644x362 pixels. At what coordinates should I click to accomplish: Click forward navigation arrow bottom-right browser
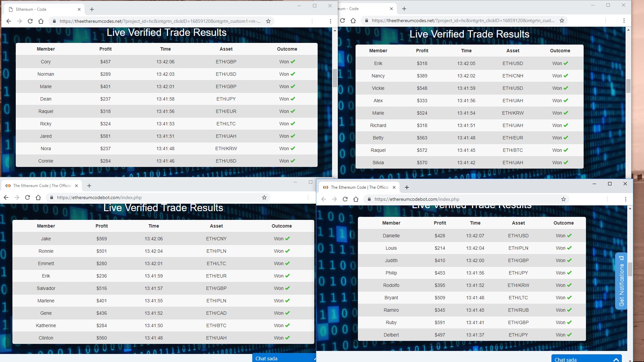click(x=334, y=199)
